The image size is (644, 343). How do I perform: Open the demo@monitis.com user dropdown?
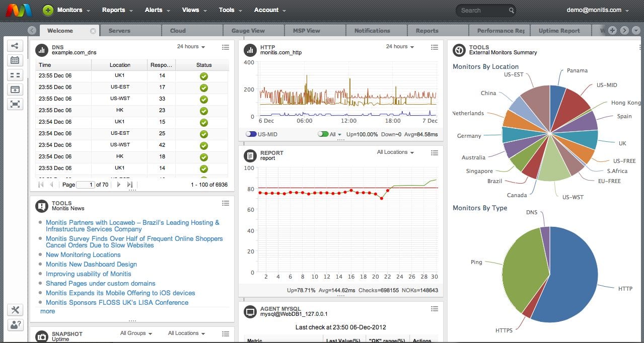[598, 10]
